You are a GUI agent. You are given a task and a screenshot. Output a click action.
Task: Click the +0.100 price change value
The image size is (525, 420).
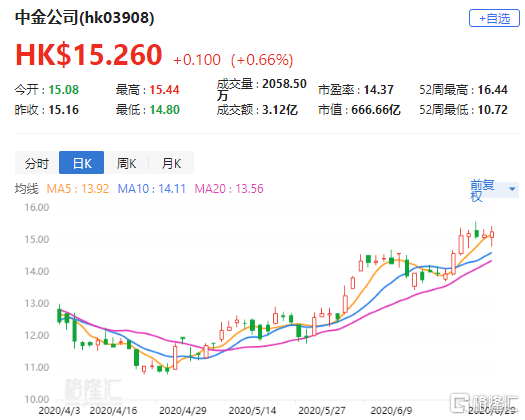197,60
